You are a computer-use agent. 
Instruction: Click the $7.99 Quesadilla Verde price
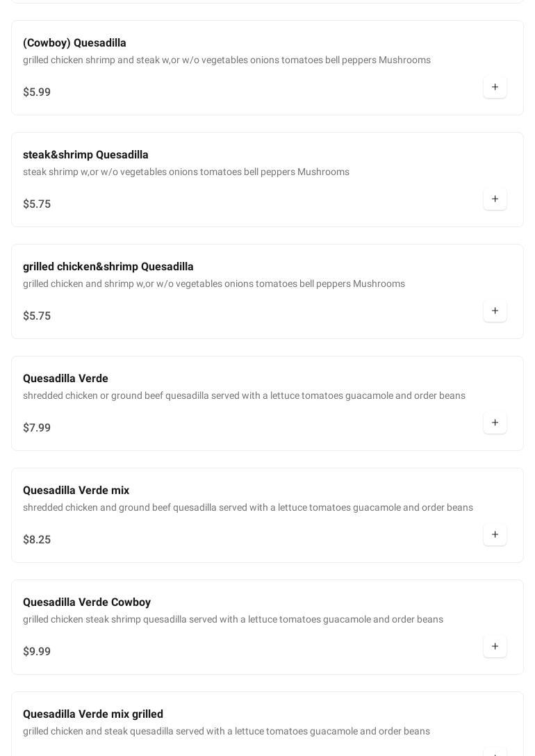pos(37,428)
